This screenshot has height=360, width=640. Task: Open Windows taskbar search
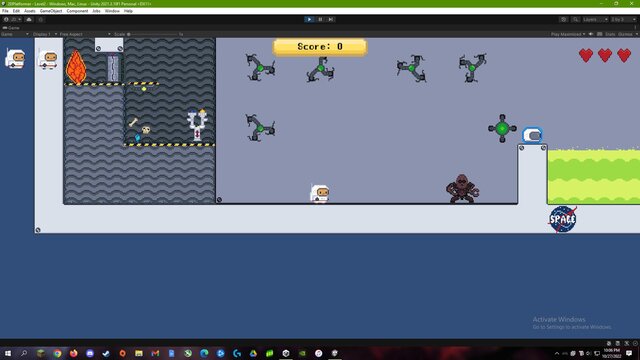coord(24,353)
